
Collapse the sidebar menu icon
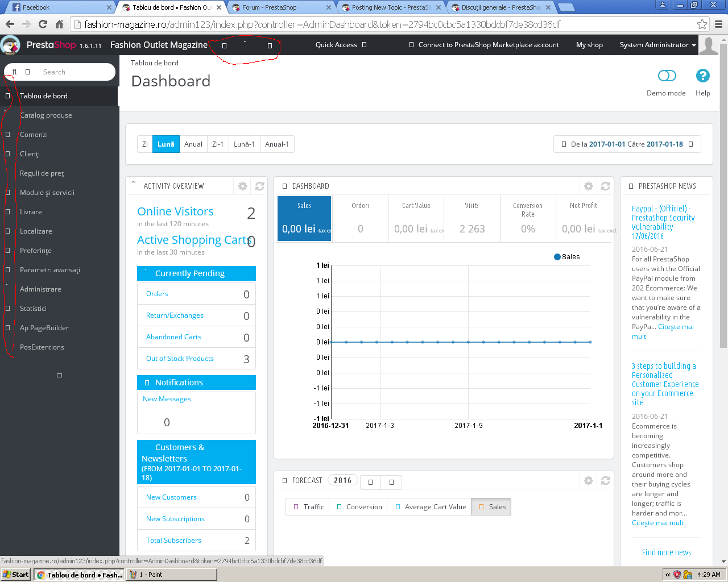click(59, 375)
